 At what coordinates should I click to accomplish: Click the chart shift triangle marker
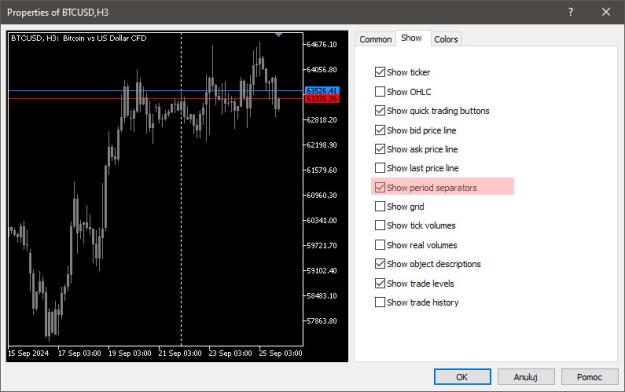point(279,35)
